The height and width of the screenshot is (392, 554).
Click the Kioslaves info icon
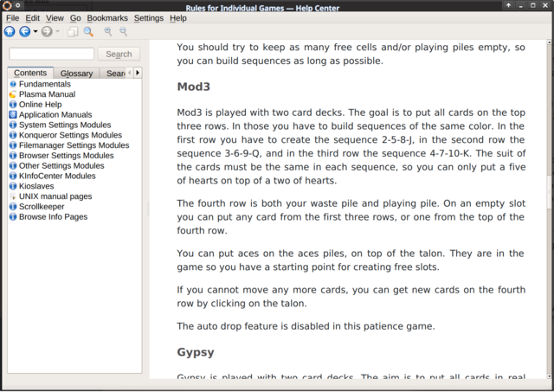13,186
